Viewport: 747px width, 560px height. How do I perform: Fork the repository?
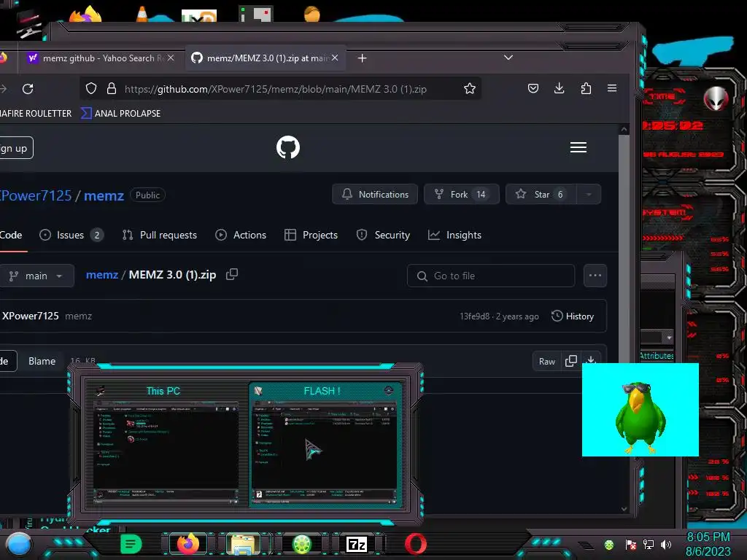pos(461,194)
